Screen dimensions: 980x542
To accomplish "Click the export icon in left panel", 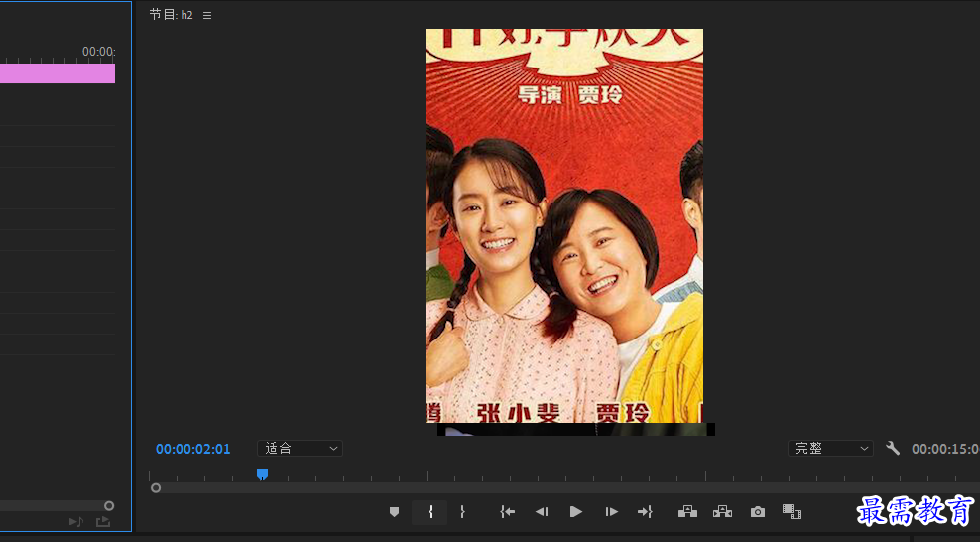I will tap(103, 521).
